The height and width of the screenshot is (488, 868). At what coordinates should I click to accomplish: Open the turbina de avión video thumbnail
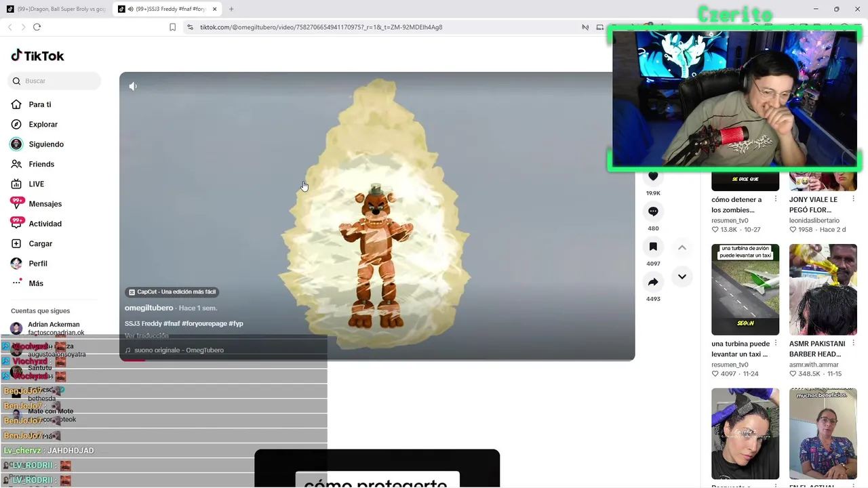tap(745, 289)
